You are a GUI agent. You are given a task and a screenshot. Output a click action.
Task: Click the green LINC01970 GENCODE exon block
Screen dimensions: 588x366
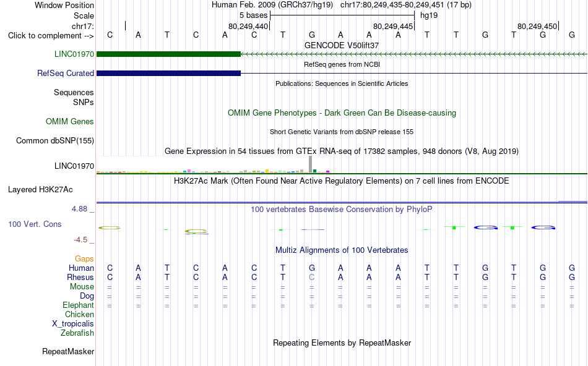pyautogui.click(x=168, y=54)
